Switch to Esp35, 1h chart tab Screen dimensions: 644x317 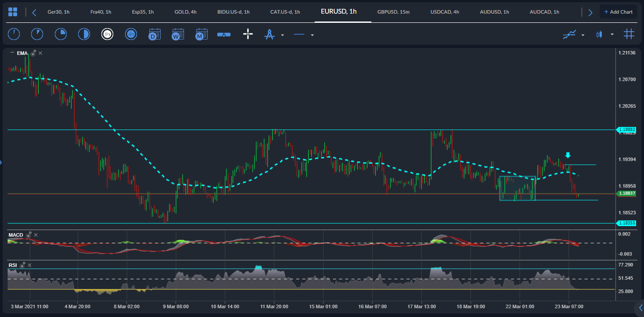(x=143, y=12)
